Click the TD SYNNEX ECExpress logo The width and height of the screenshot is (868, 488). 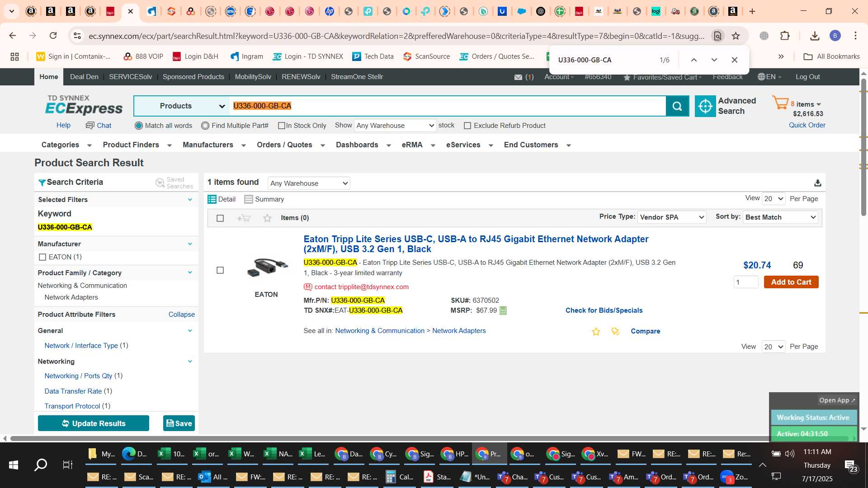click(x=84, y=105)
